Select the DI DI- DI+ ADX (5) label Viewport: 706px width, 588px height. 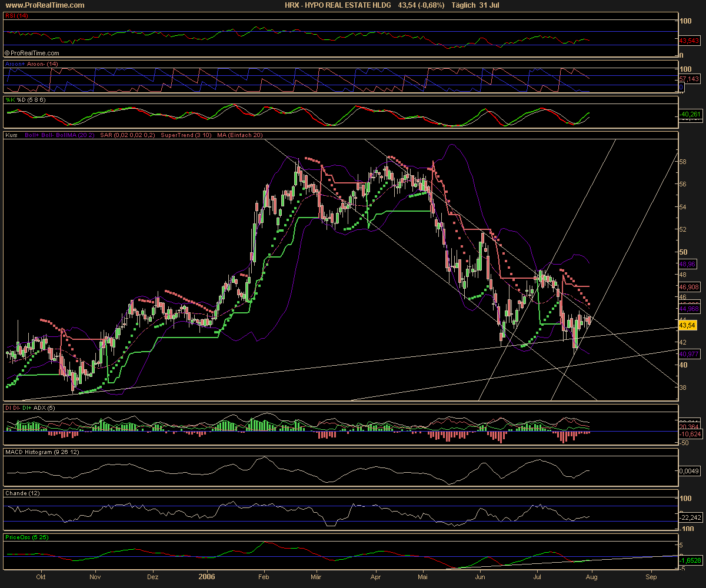[x=29, y=408]
